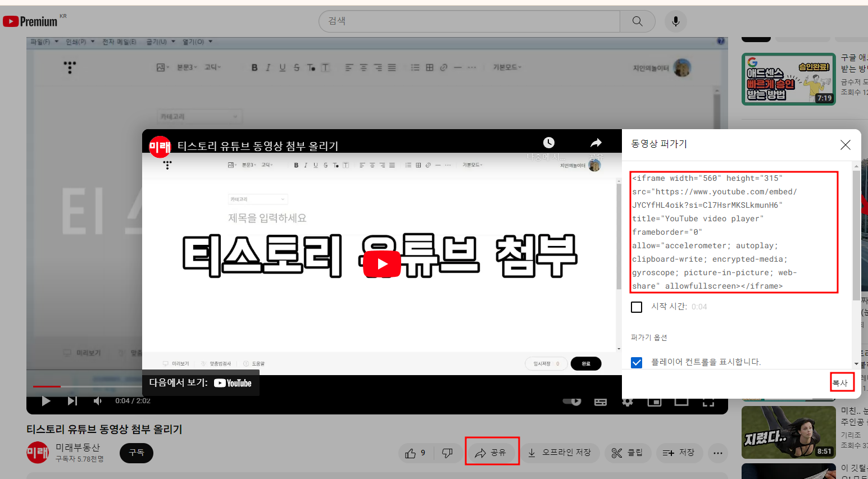Play the embed preview with red play button
868x479 pixels.
click(x=382, y=264)
